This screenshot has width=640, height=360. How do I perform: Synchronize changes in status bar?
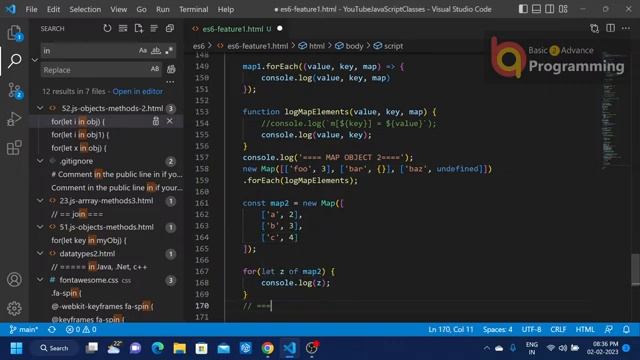[52, 329]
